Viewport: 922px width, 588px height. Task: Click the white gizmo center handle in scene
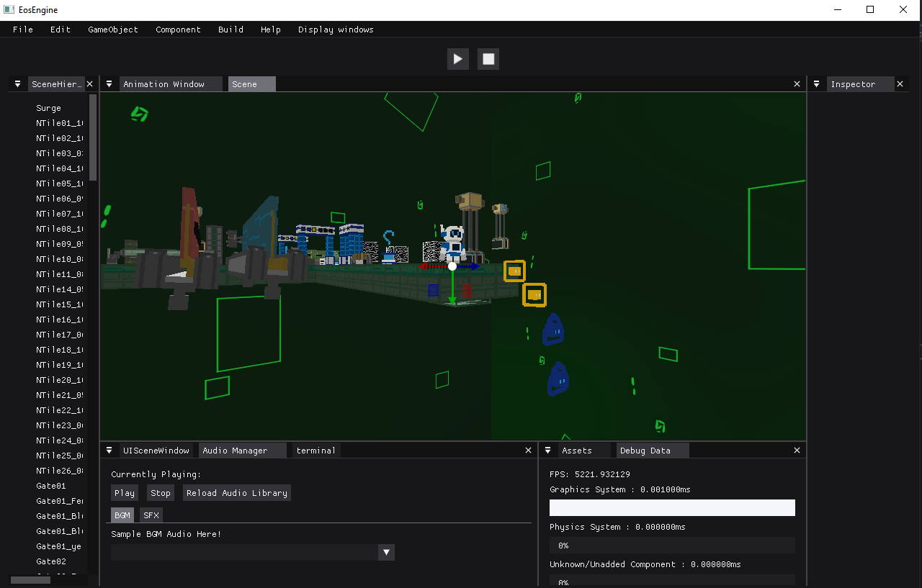[x=452, y=266]
